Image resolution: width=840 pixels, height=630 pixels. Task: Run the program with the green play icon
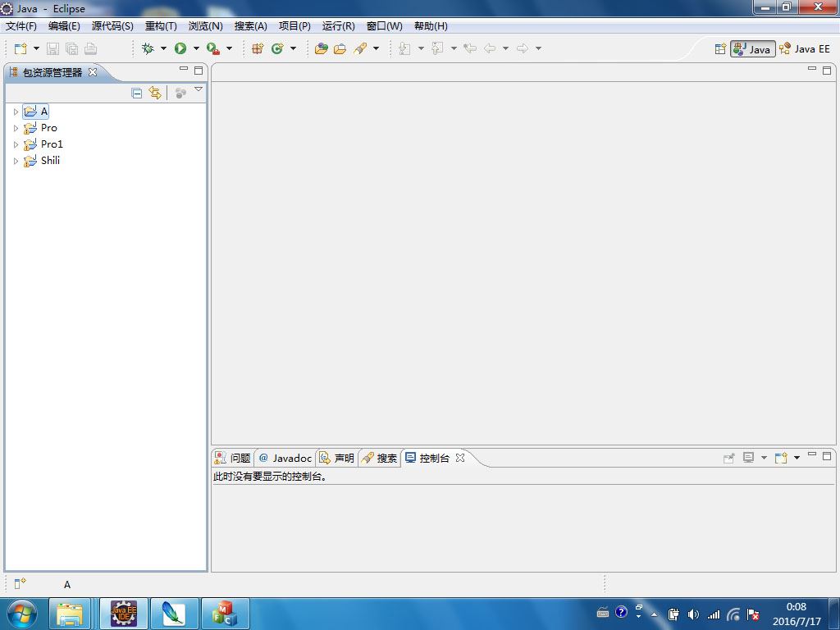tap(180, 48)
